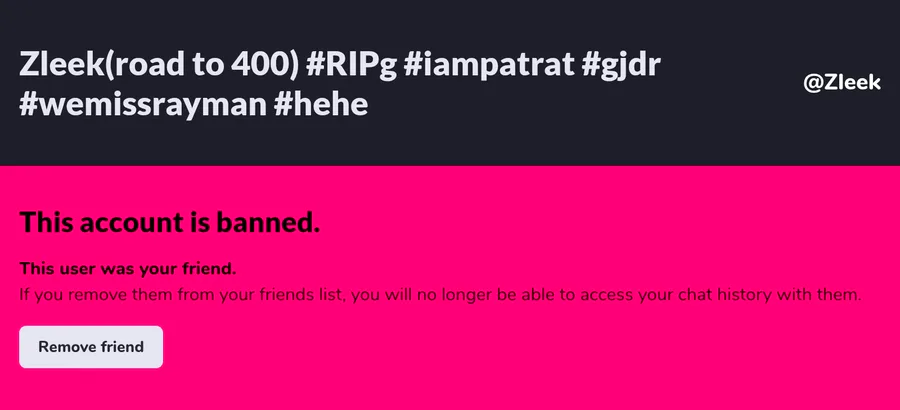
Task: Click the chat history warning sentence
Action: (x=440, y=295)
